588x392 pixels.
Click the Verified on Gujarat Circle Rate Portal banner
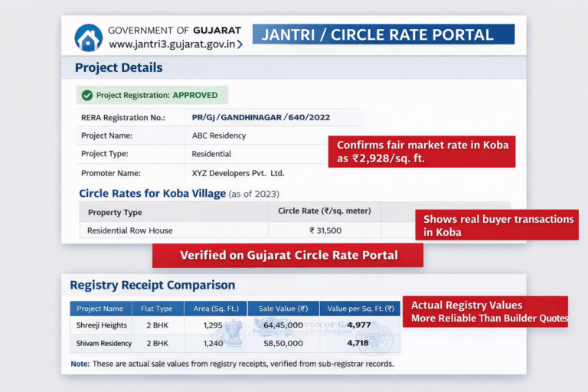tap(288, 256)
